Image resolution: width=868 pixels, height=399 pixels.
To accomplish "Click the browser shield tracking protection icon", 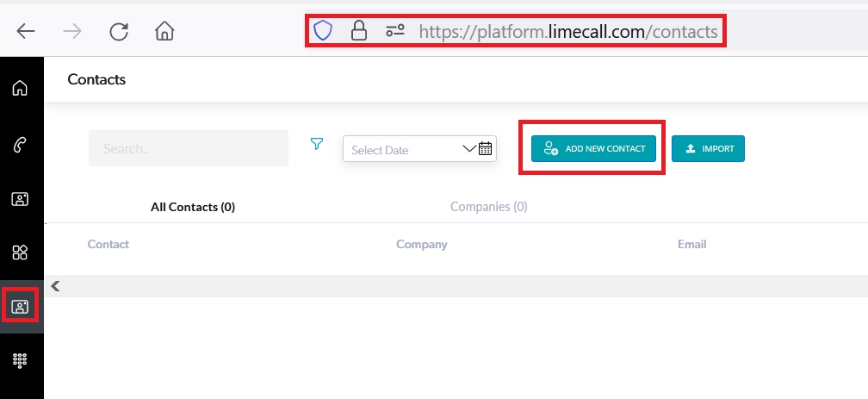I will (322, 32).
